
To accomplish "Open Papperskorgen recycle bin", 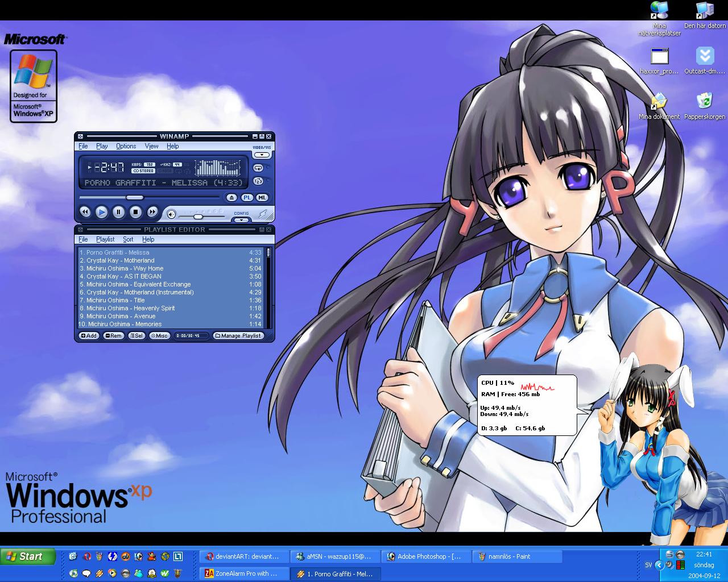I will pyautogui.click(x=705, y=106).
